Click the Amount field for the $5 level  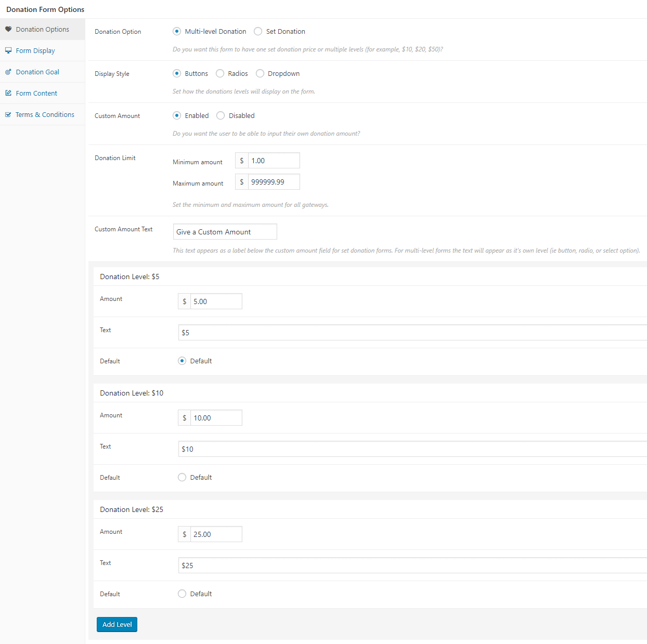click(x=216, y=301)
